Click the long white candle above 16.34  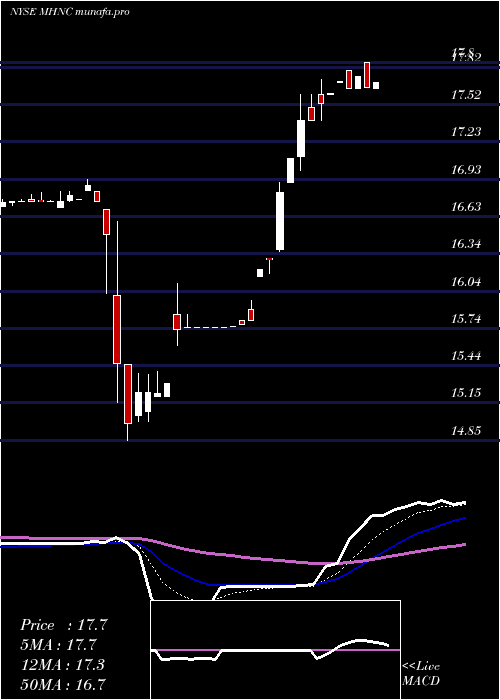[x=280, y=221]
